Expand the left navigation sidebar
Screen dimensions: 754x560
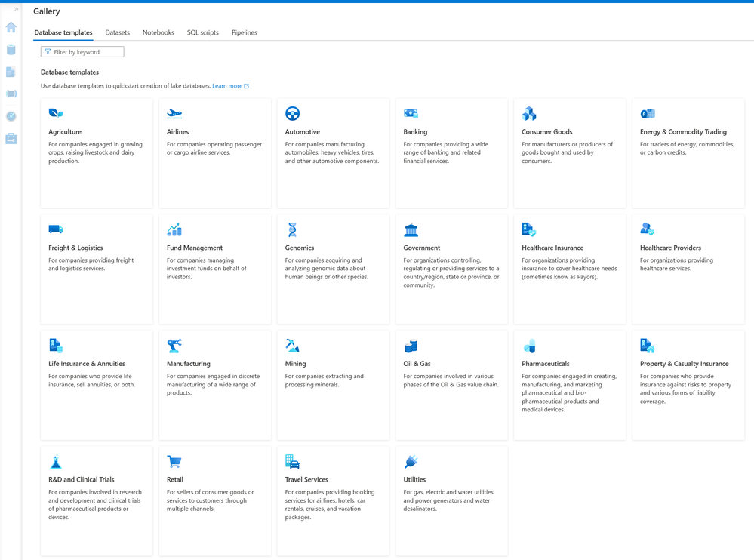(x=16, y=9)
